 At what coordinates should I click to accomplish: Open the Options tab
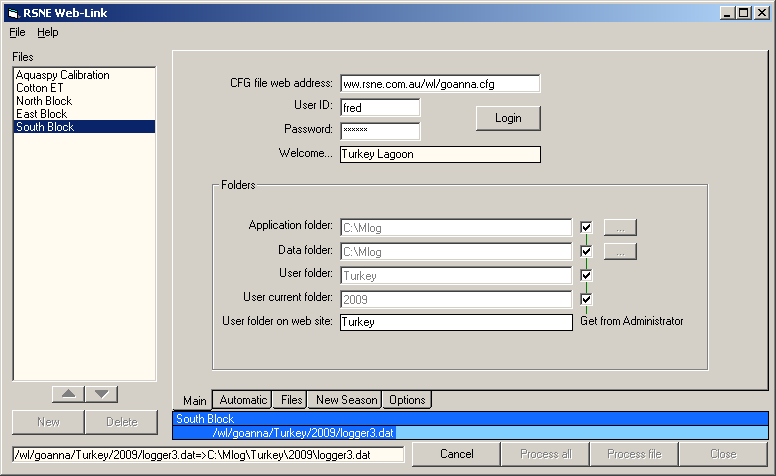(x=408, y=400)
